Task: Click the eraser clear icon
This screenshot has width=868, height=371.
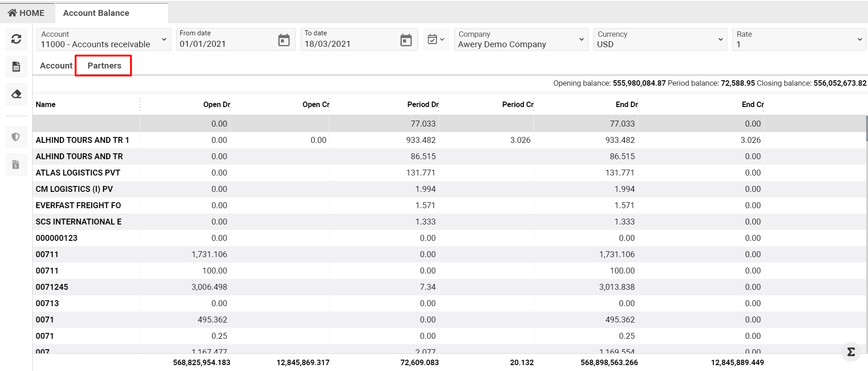Action: (x=16, y=94)
